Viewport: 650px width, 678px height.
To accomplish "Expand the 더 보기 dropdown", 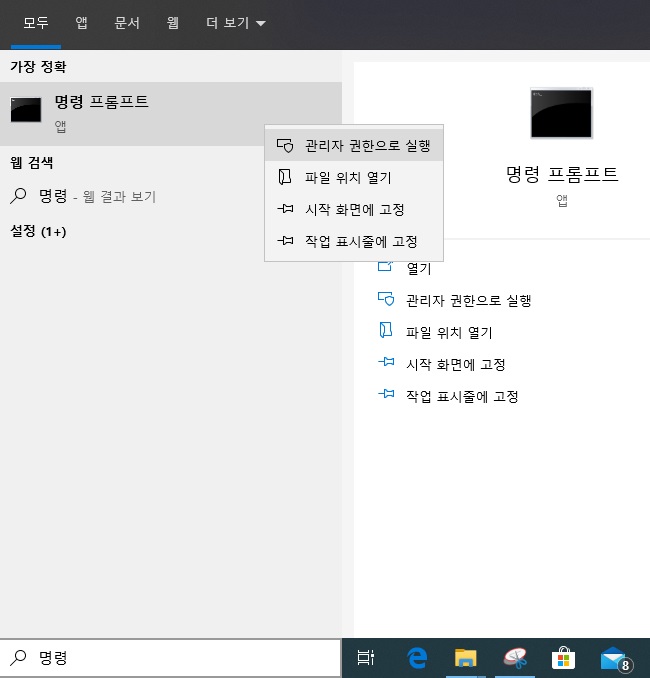I will [236, 23].
